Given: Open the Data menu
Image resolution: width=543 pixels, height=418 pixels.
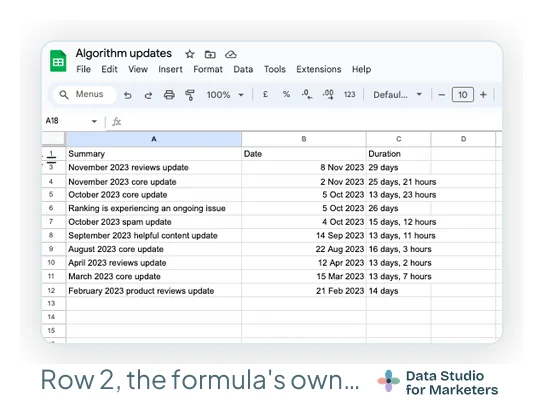Looking at the screenshot, I should tap(243, 69).
